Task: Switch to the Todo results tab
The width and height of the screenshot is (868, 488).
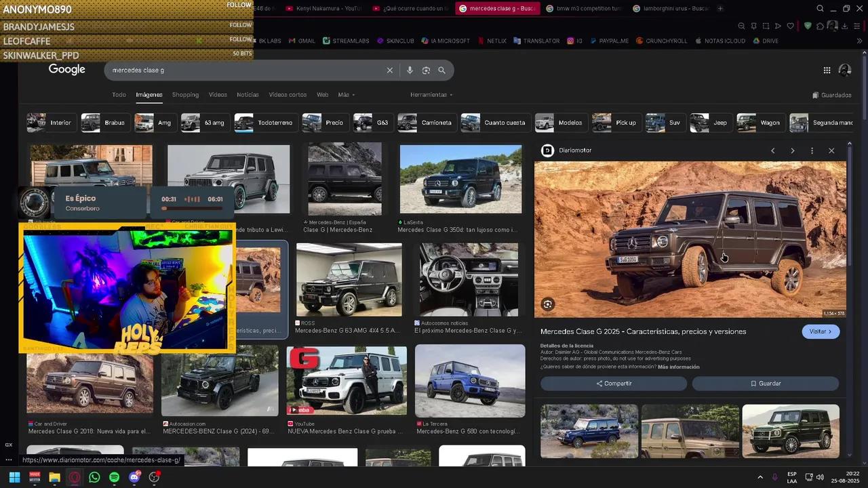Action: pos(119,95)
